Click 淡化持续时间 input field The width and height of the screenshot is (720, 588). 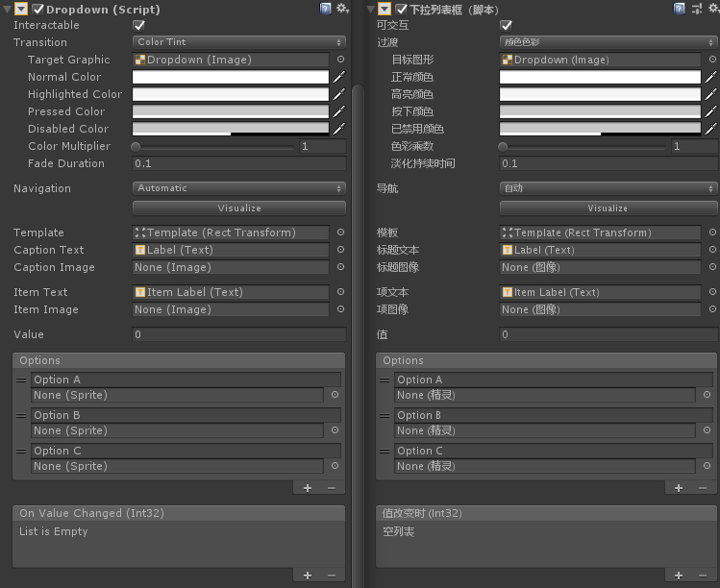(x=608, y=163)
